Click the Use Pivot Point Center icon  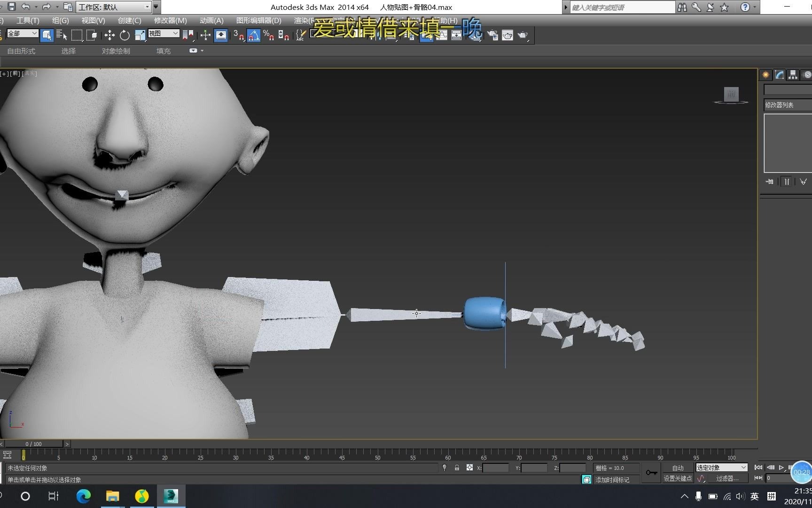[188, 35]
